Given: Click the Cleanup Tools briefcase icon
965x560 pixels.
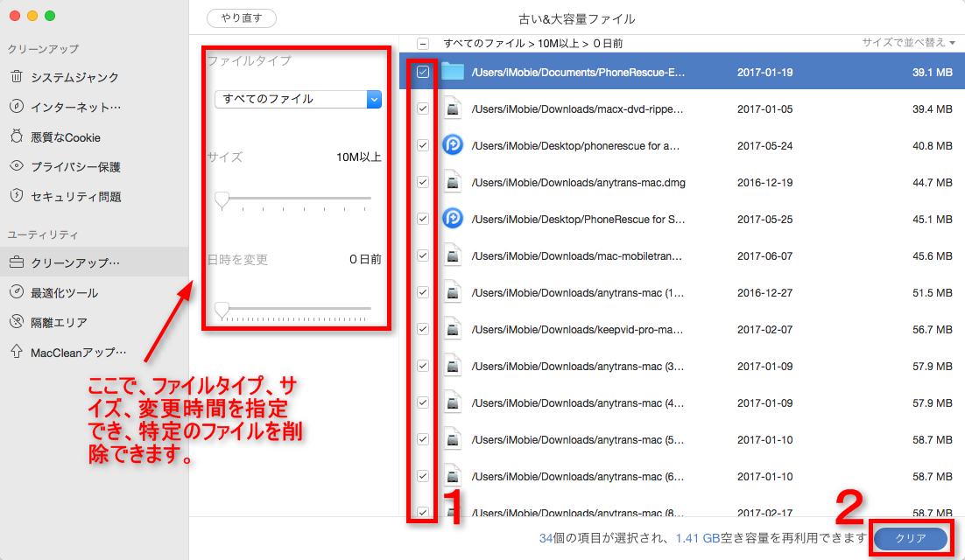Looking at the screenshot, I should coord(17,262).
